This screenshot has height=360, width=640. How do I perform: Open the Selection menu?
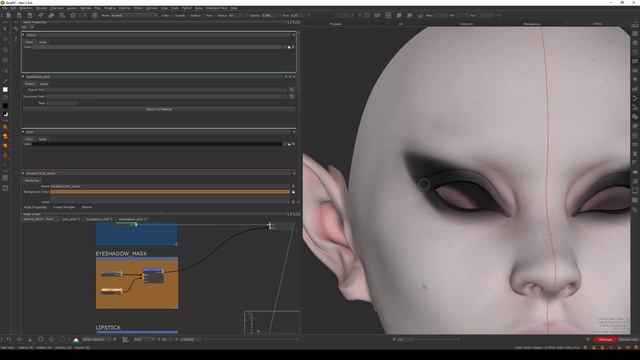pyautogui.click(x=26, y=8)
